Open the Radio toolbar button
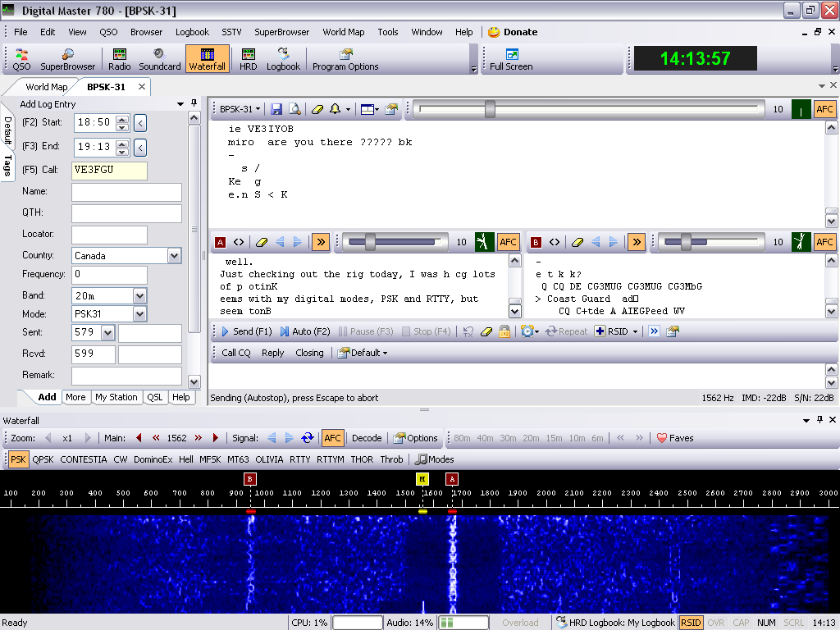This screenshot has width=840, height=630. (119, 59)
